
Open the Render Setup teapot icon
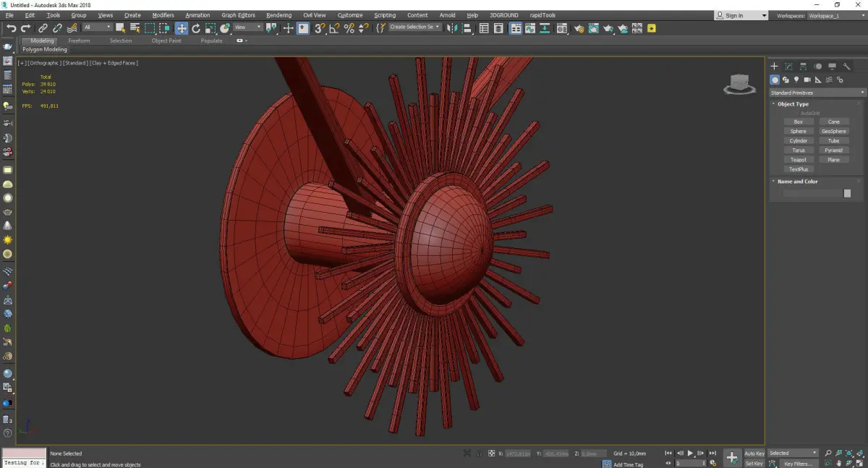click(579, 28)
